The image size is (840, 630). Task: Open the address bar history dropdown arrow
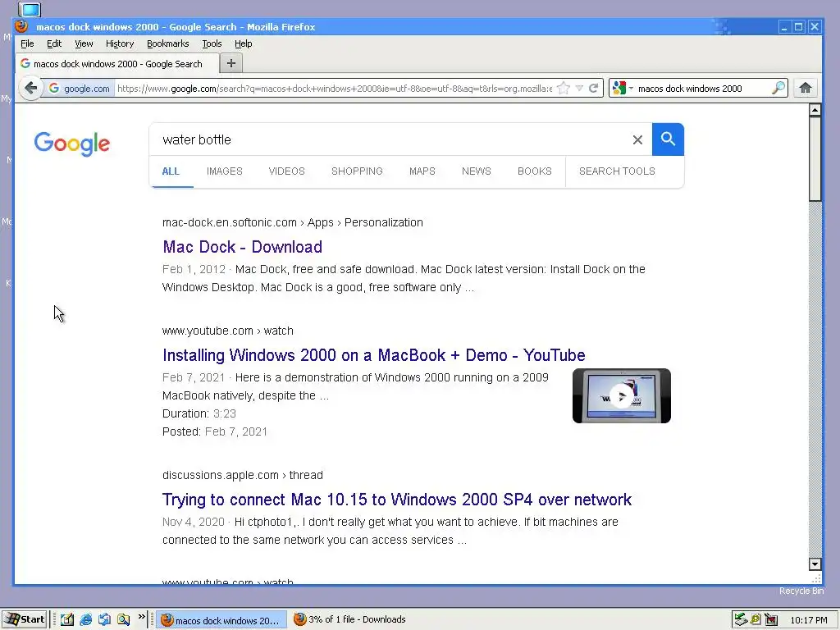pyautogui.click(x=579, y=89)
